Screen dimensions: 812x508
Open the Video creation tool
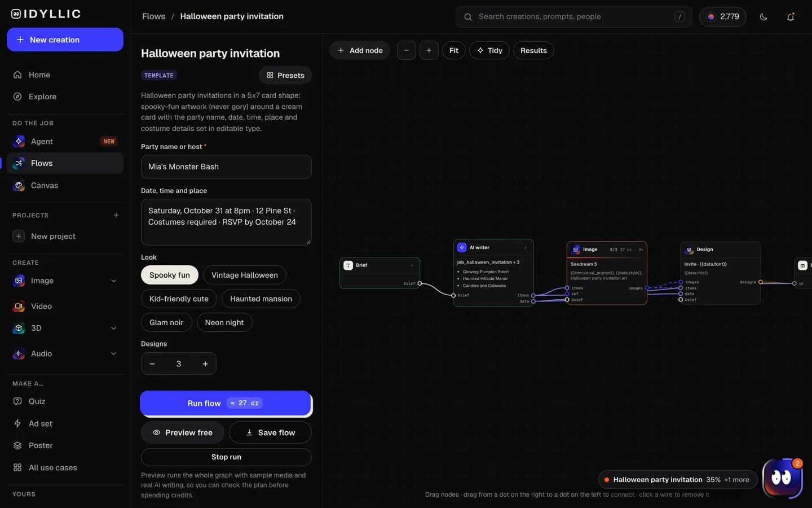pos(65,306)
